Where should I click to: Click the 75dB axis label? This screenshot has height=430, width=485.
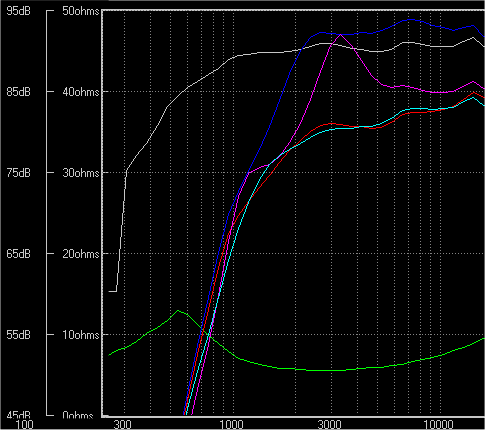pyautogui.click(x=18, y=173)
